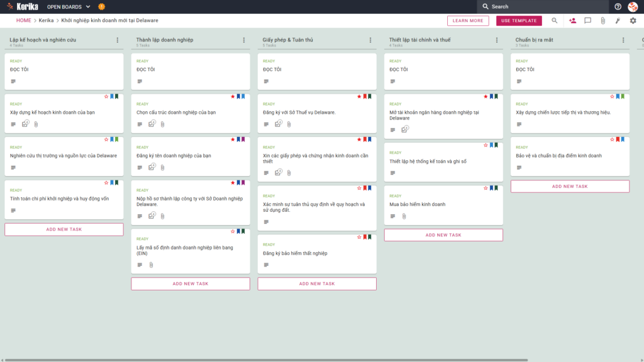Image resolution: width=644 pixels, height=362 pixels.
Task: Click the scrollbar right arrow
Action: (641, 360)
